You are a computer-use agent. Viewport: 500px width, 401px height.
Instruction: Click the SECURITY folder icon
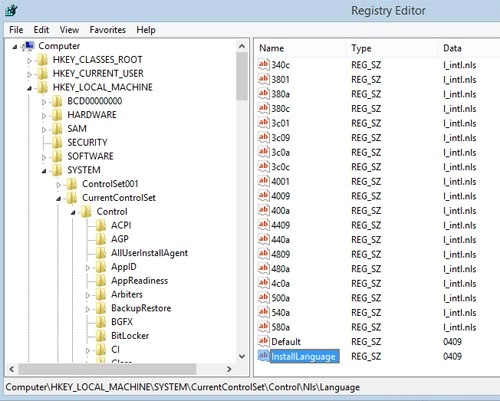pos(57,143)
